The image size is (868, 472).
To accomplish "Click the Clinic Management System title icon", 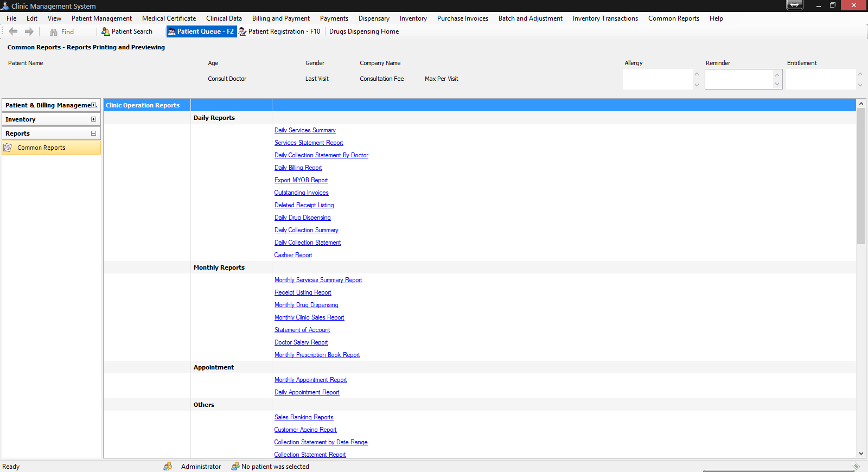I will pyautogui.click(x=5, y=6).
